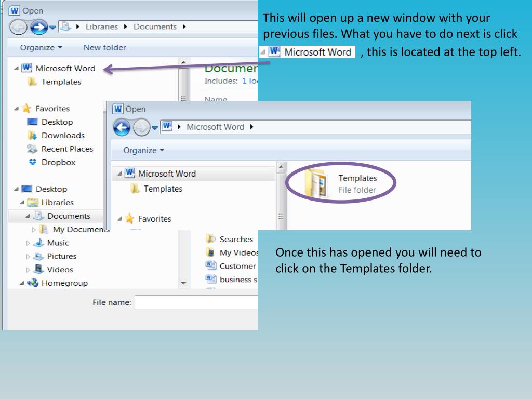Image resolution: width=532 pixels, height=399 pixels.
Task: Click Back arrow in front Open dialog
Action: (x=122, y=128)
